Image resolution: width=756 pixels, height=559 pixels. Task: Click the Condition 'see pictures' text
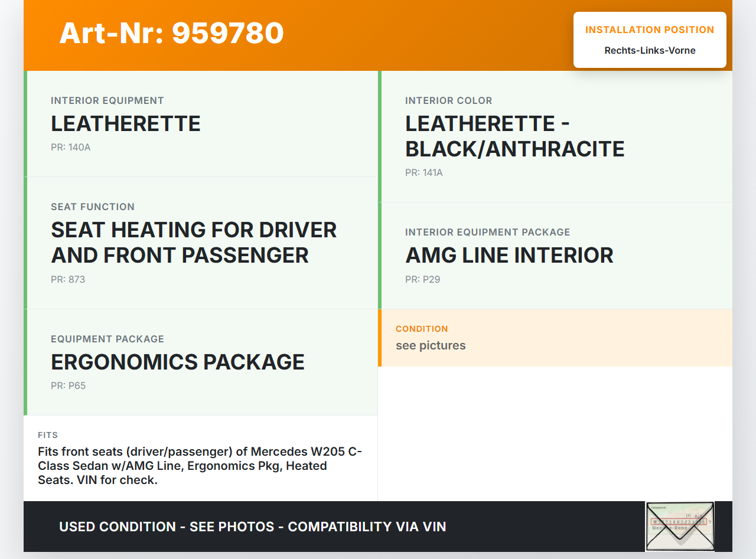(x=431, y=346)
